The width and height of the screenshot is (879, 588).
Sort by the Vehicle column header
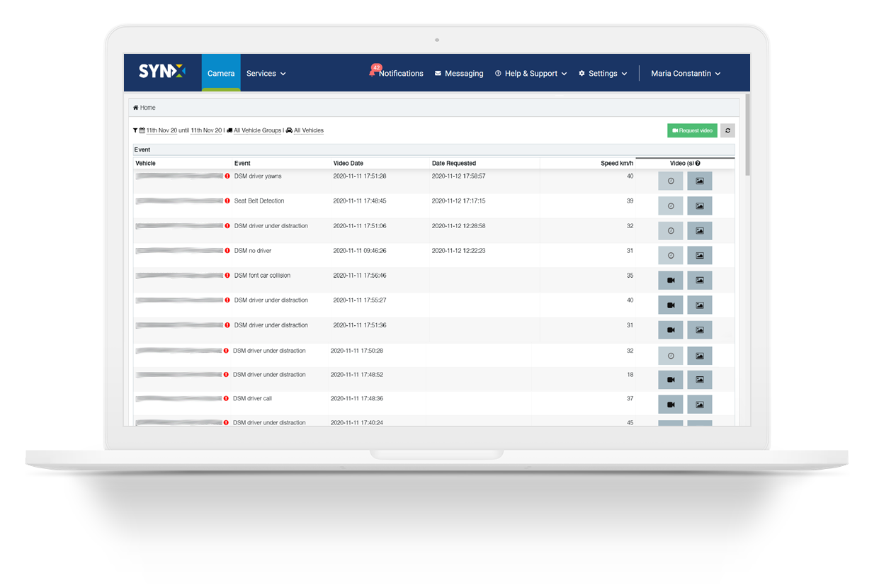click(x=145, y=163)
